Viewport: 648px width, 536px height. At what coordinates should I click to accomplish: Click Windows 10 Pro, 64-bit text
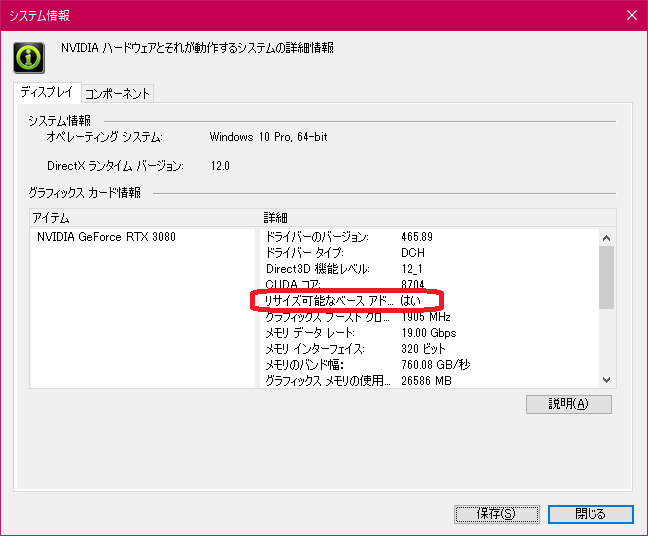tap(268, 137)
